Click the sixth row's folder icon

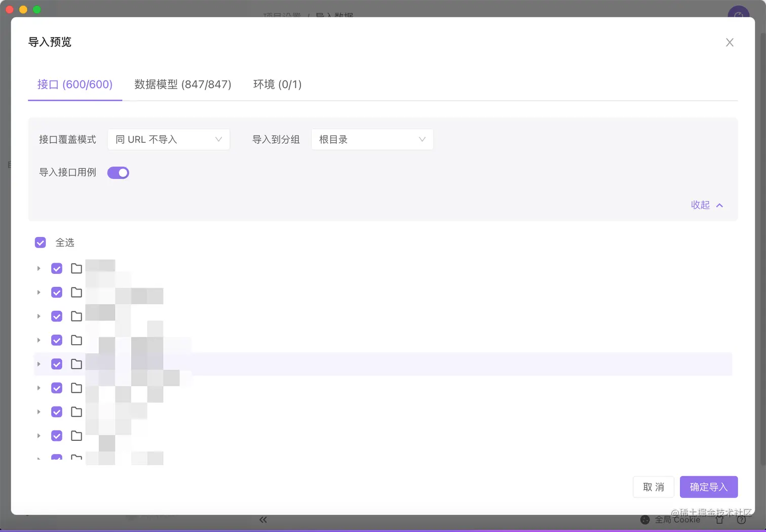[76, 388]
